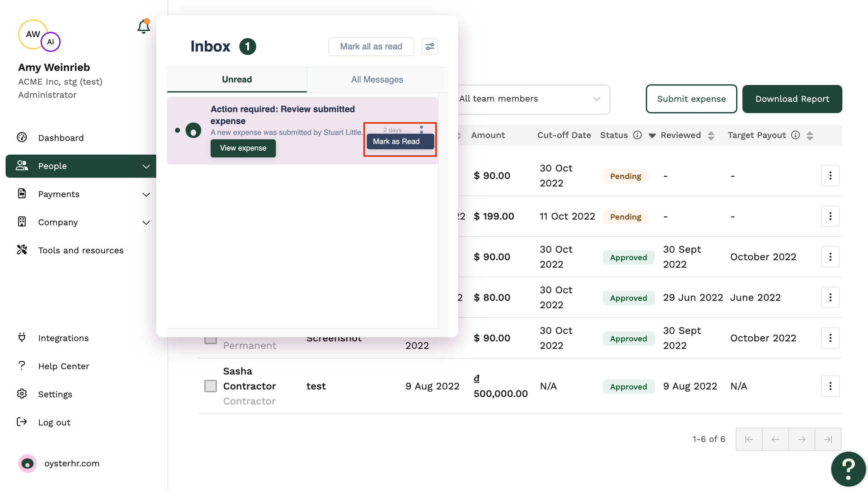Click the Dashboard gauge icon
Viewport: 868px width, 491px height.
[x=22, y=137]
